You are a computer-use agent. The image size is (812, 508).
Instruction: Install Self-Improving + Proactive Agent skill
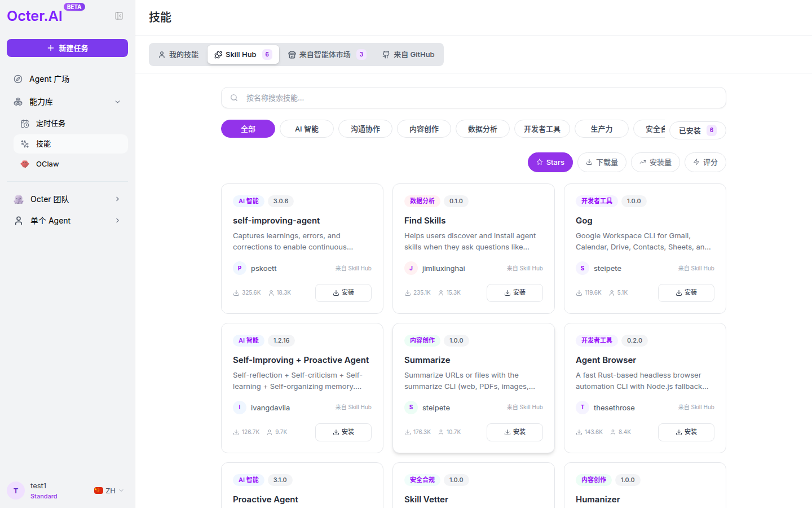click(x=343, y=432)
